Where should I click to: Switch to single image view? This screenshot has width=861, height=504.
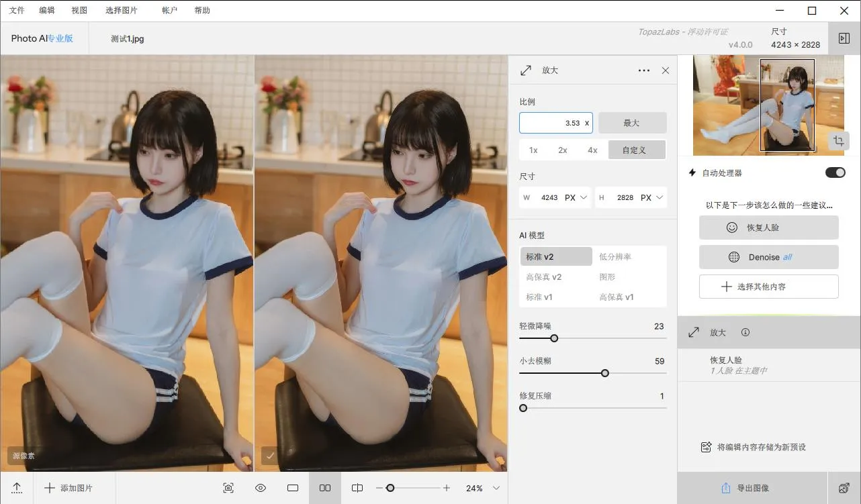click(x=293, y=488)
